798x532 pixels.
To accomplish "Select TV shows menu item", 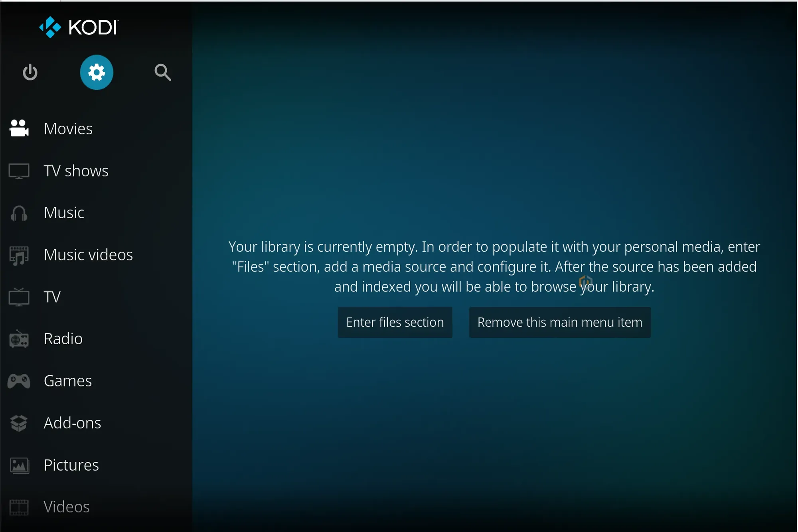I will pos(76,171).
